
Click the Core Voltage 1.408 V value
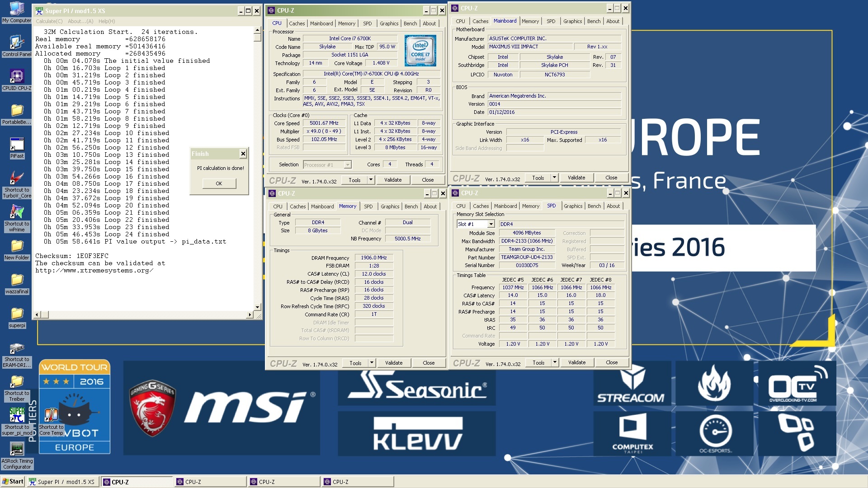pos(381,63)
